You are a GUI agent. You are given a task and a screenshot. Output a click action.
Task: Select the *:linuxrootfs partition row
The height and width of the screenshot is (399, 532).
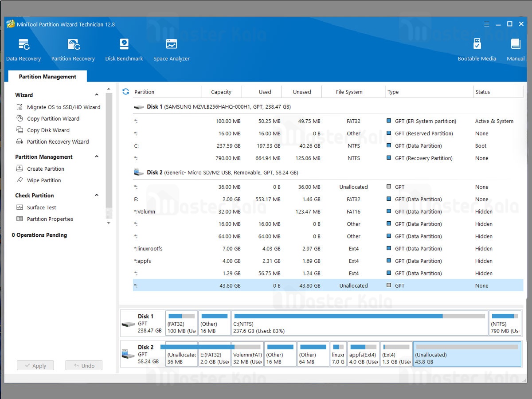point(328,249)
